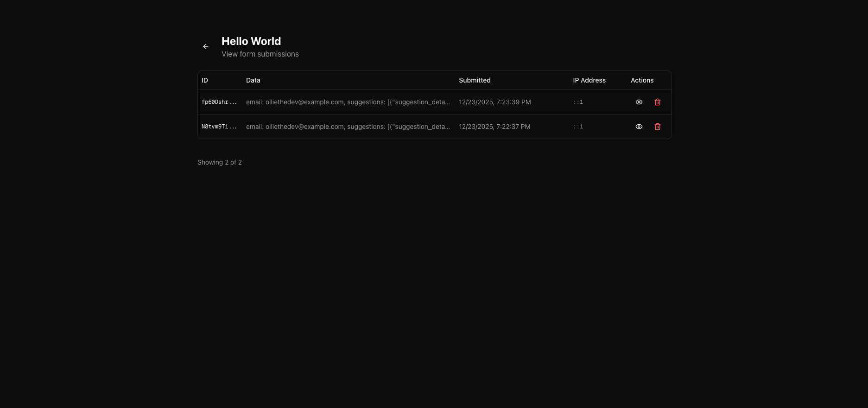The width and height of the screenshot is (868, 408).
Task: Click the Hello World form title
Action: (251, 41)
